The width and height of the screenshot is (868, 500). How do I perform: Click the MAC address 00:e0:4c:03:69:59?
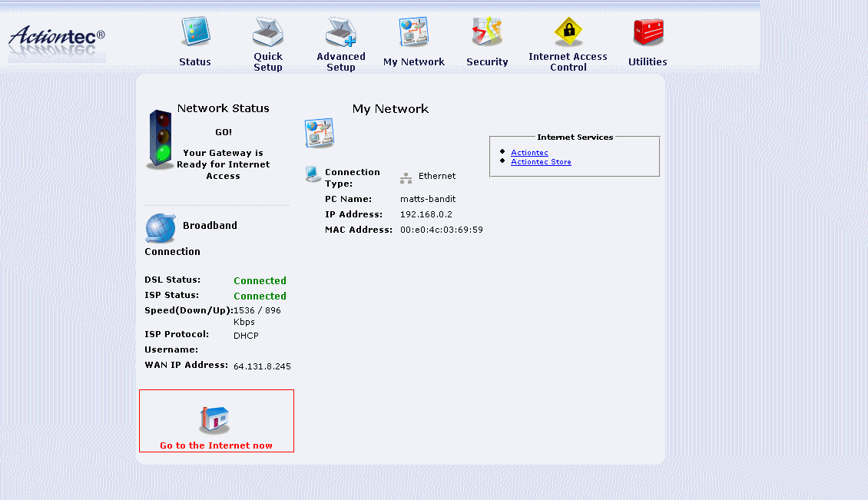point(441,230)
